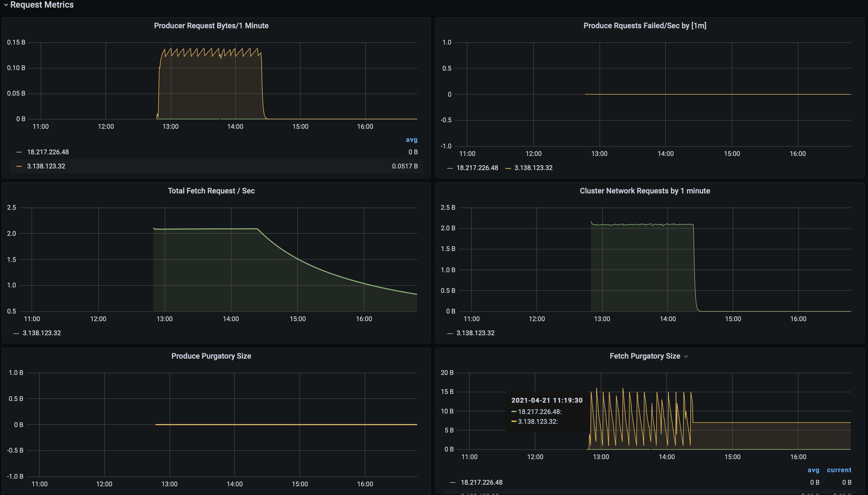
Task: Toggle the 18.217.226.48 series in Producer Request Bytes legend
Action: 48,152
